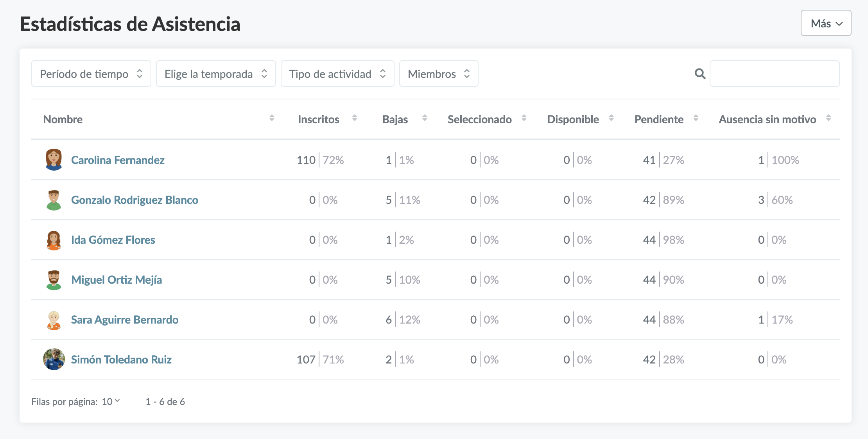868x439 pixels.
Task: Focus the search input field
Action: [x=774, y=74]
